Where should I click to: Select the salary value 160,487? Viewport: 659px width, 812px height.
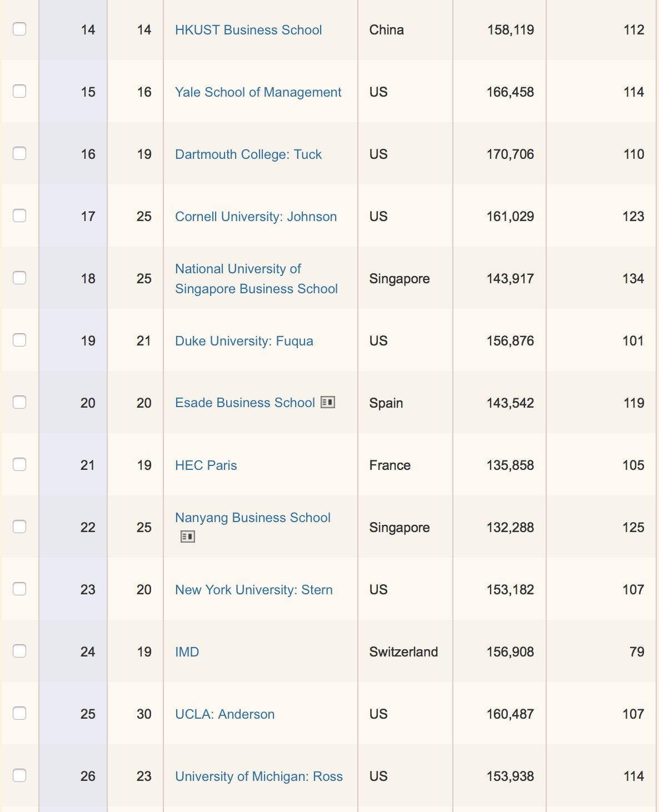(x=511, y=714)
